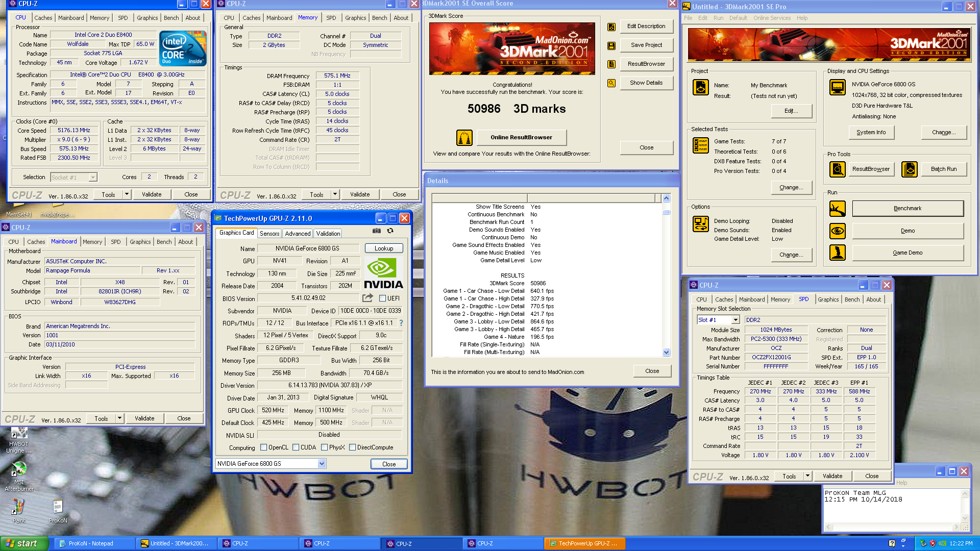Open the Run menu in 3DMark2001 SE Pro
Image resolution: width=980 pixels, height=551 pixels.
(x=718, y=18)
